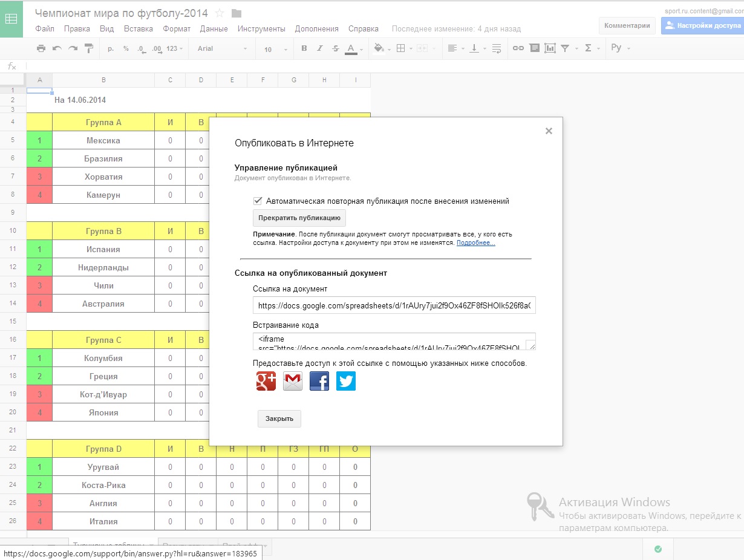
Task: Select the cell Кот-д'Ивуар
Action: click(103, 394)
